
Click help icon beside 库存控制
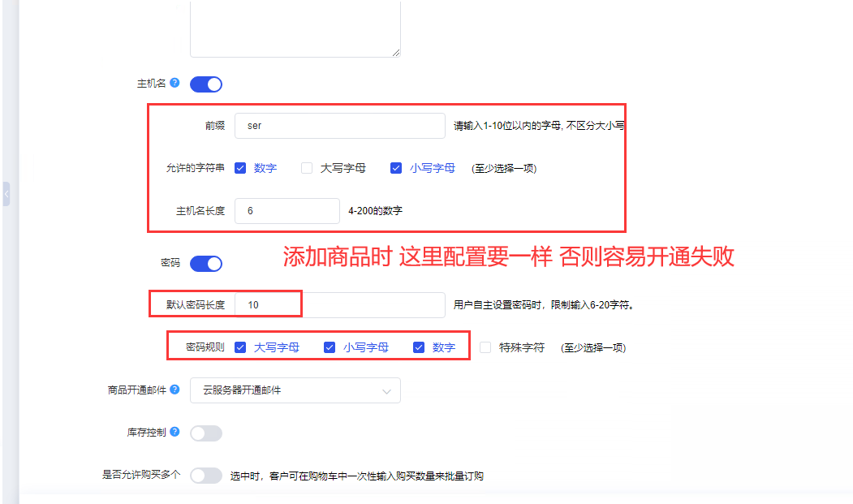174,432
